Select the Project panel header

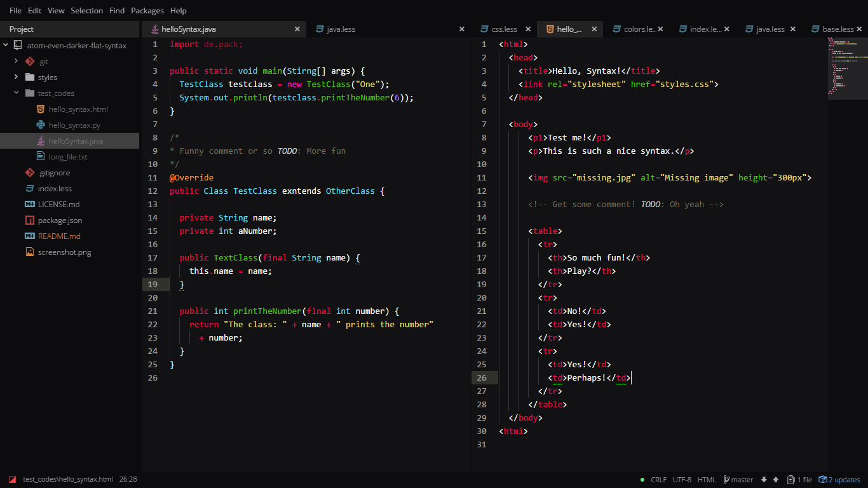pos(70,29)
